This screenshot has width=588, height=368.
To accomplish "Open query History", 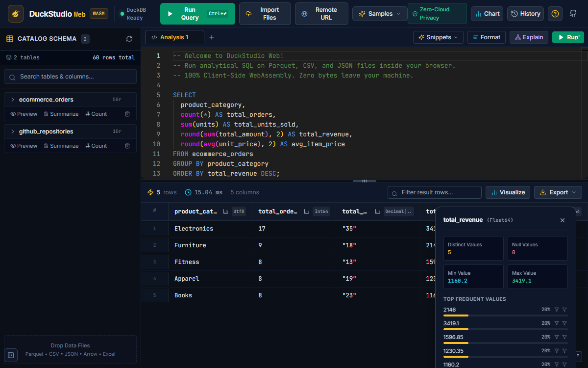I will 526,14.
